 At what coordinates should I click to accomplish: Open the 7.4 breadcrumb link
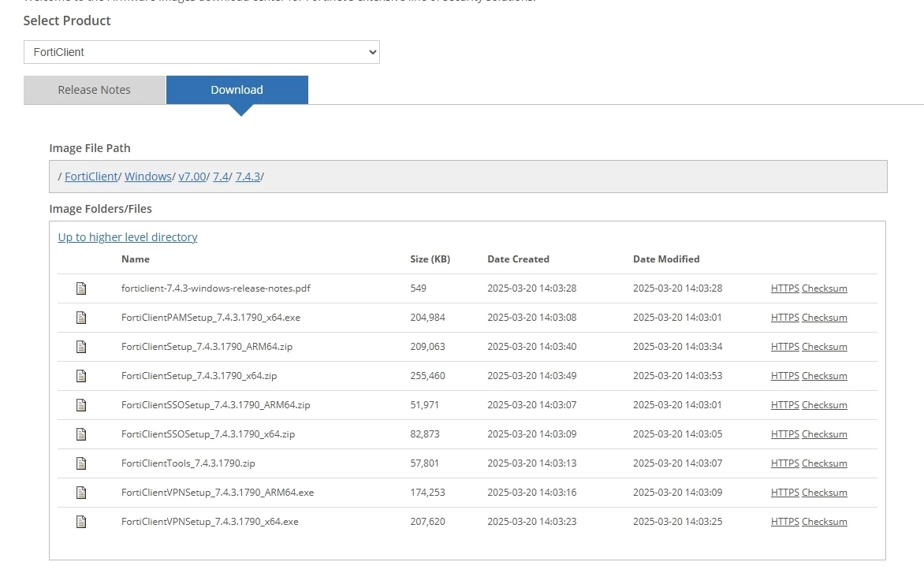[221, 176]
